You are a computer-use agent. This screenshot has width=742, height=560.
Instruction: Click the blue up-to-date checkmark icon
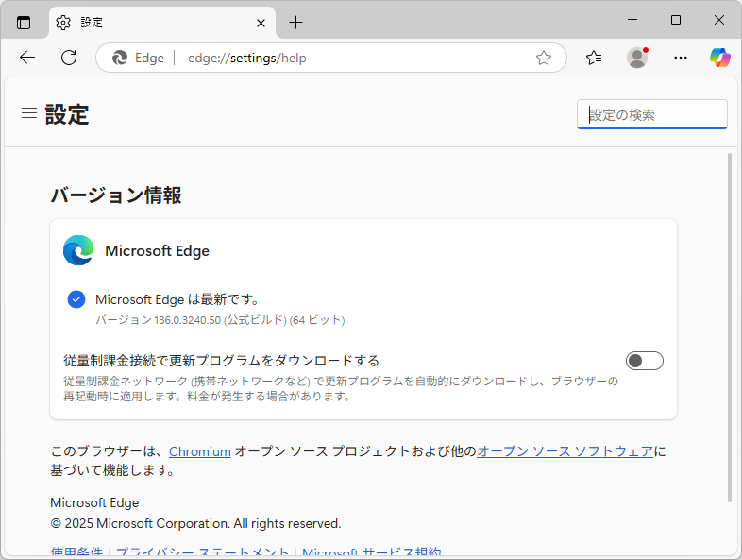[76, 299]
